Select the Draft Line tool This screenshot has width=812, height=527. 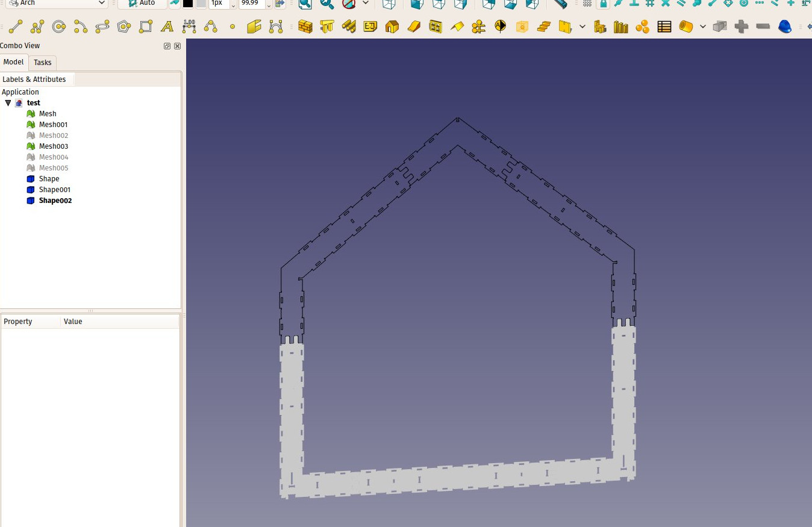click(x=16, y=27)
